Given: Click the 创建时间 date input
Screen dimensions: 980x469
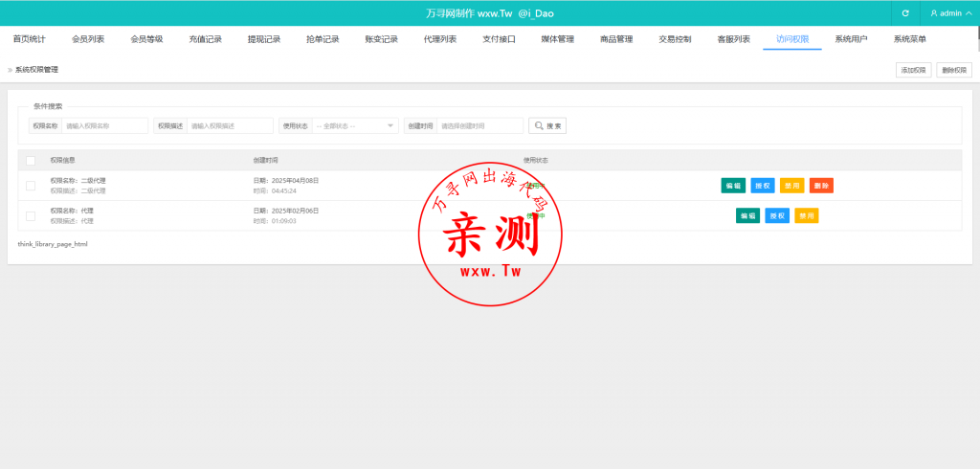Looking at the screenshot, I should coord(480,125).
